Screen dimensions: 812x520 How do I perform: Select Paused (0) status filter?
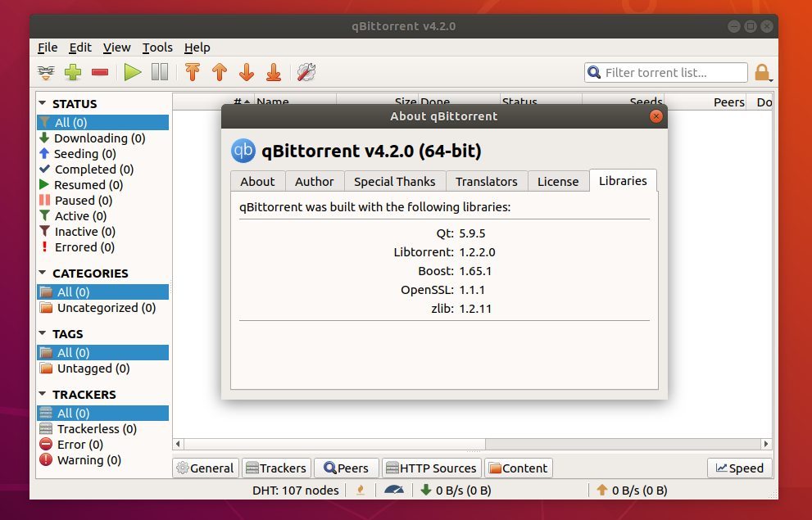coord(102,201)
